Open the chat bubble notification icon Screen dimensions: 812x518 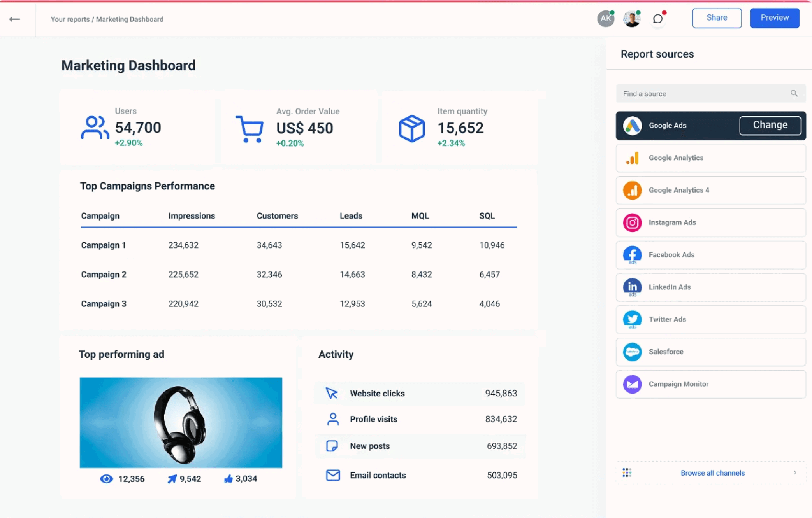(657, 18)
